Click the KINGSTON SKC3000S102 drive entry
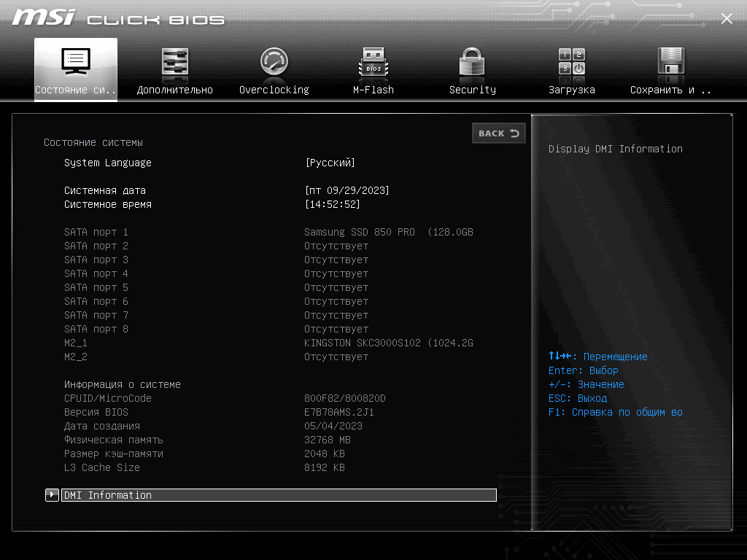This screenshot has width=747, height=560. pos(389,343)
